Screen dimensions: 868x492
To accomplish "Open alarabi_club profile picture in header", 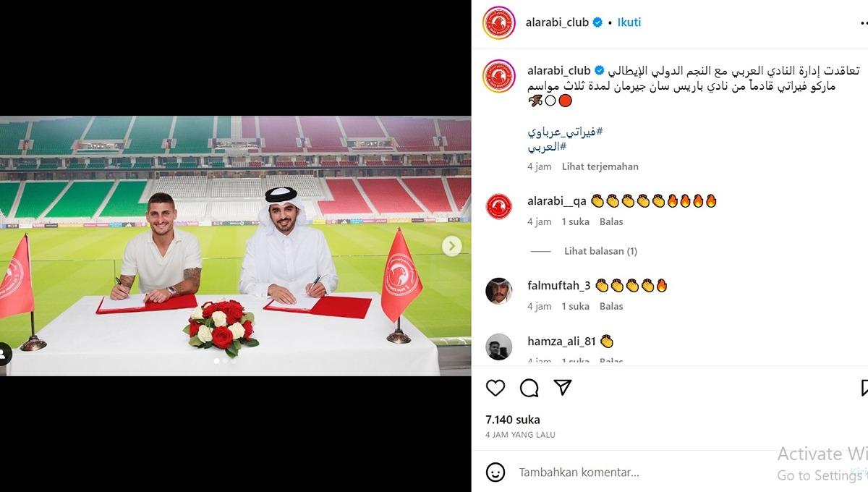I will [x=499, y=22].
